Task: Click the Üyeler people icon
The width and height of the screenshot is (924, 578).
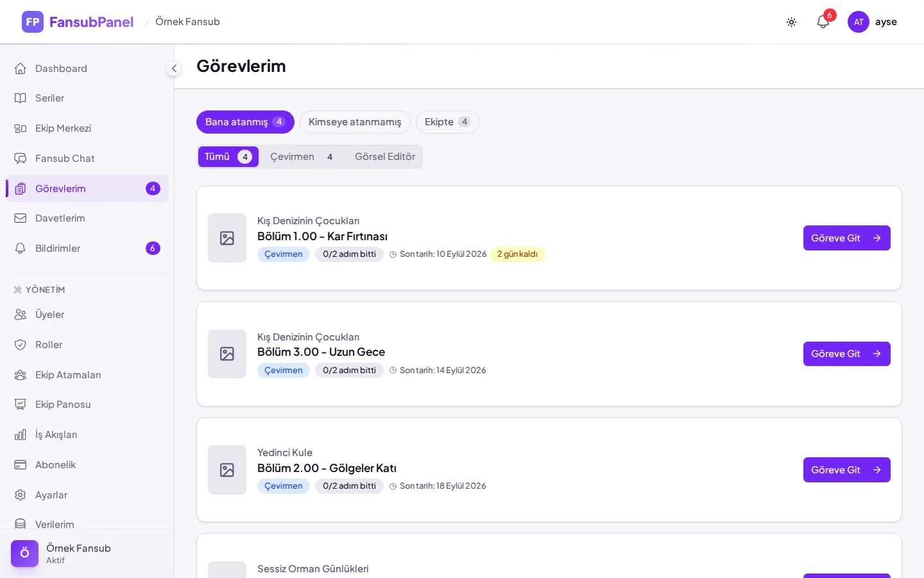Action: (x=21, y=315)
